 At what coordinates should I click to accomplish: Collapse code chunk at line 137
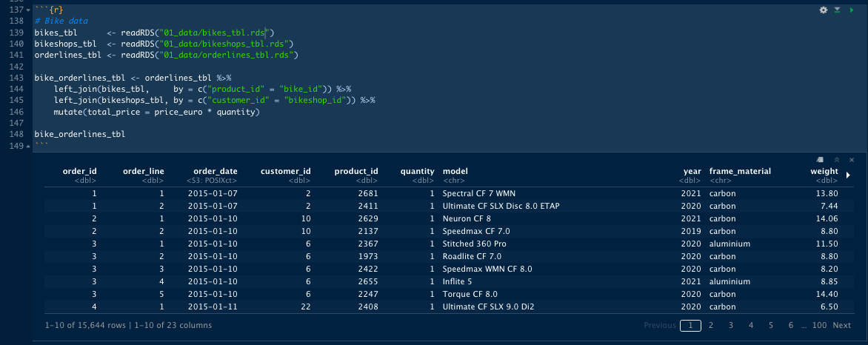tap(27, 10)
